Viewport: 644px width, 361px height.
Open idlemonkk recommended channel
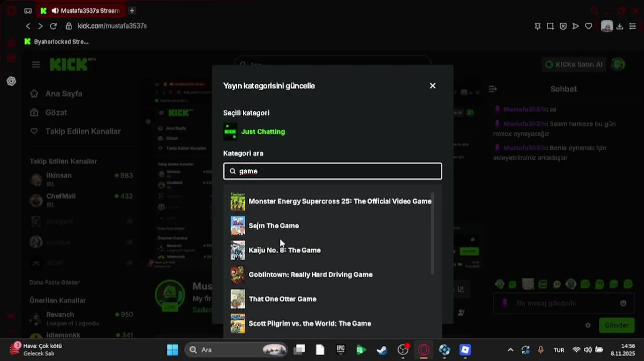click(x=81, y=335)
